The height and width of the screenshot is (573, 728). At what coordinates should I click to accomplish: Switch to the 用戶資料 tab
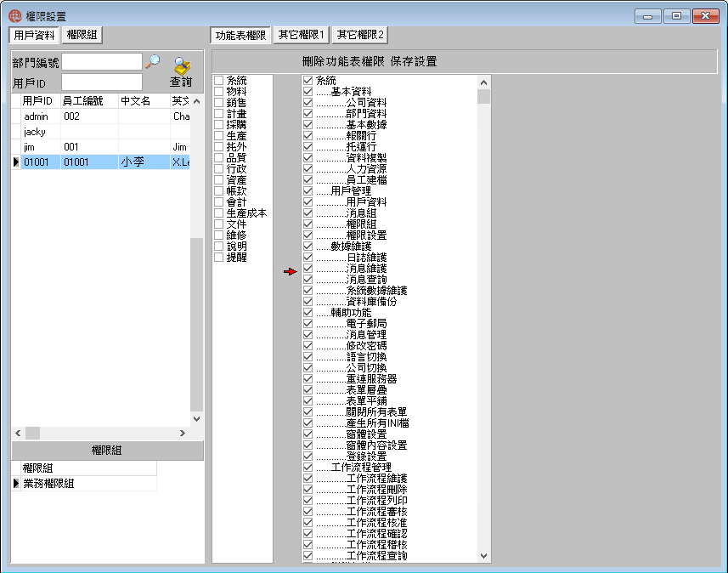click(x=34, y=36)
